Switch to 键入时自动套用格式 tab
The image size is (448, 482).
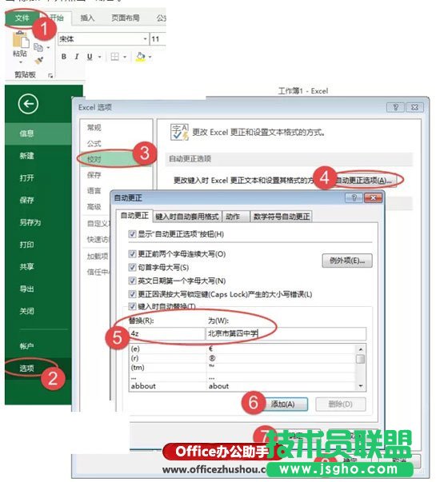pos(187,217)
